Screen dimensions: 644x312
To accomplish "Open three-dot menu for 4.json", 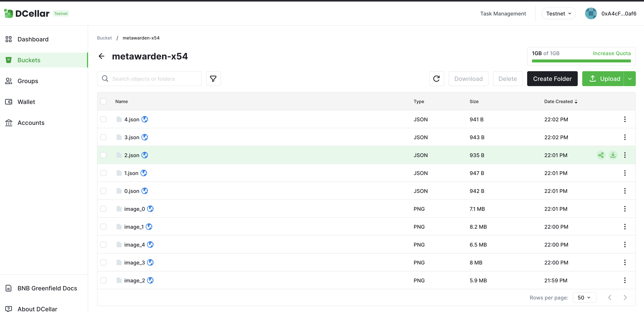I will (625, 119).
